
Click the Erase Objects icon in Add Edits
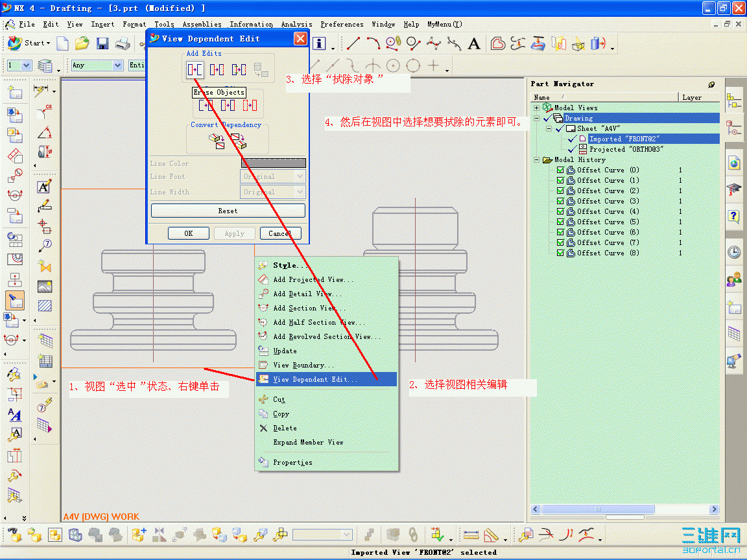(x=195, y=70)
